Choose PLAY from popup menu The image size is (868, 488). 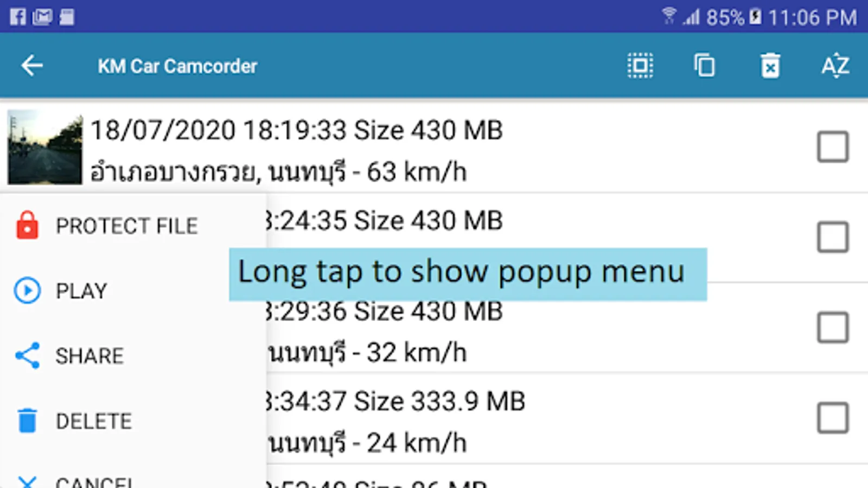click(133, 291)
